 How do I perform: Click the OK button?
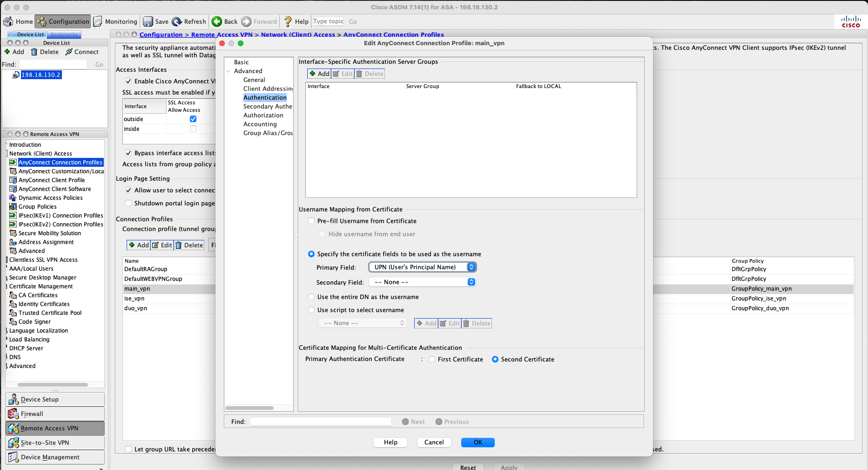pyautogui.click(x=478, y=442)
